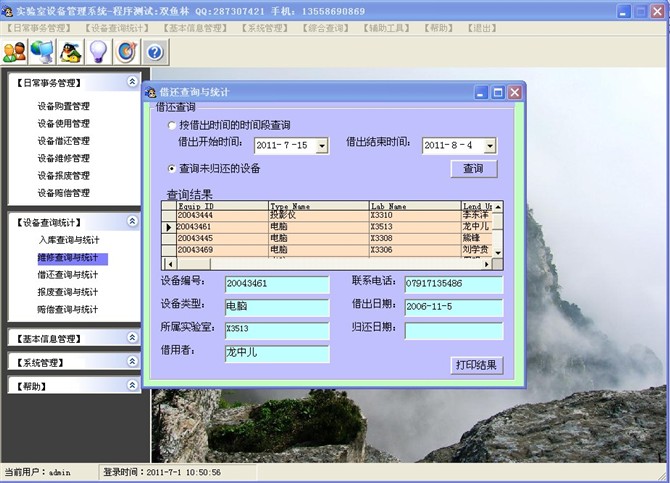Click the 查询 button

[x=473, y=169]
